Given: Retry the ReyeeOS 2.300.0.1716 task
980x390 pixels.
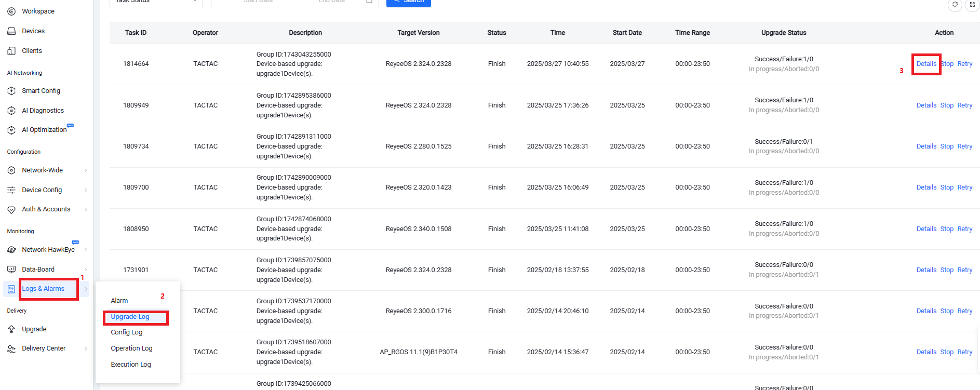Looking at the screenshot, I should tap(965, 311).
